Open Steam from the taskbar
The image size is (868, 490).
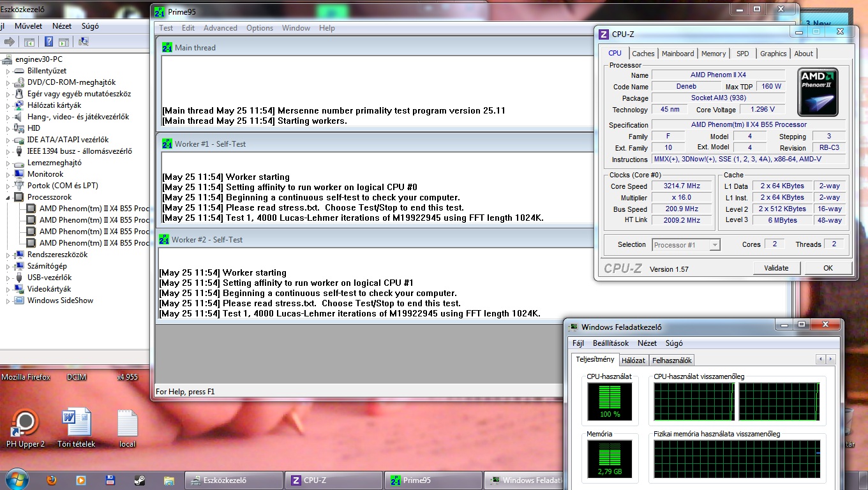(x=139, y=480)
